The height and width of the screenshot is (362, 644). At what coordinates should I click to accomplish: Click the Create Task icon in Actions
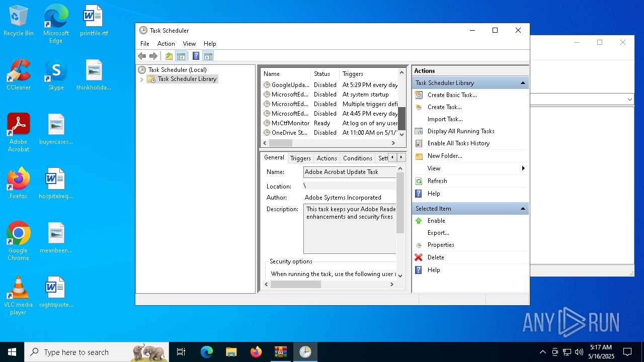pos(419,107)
